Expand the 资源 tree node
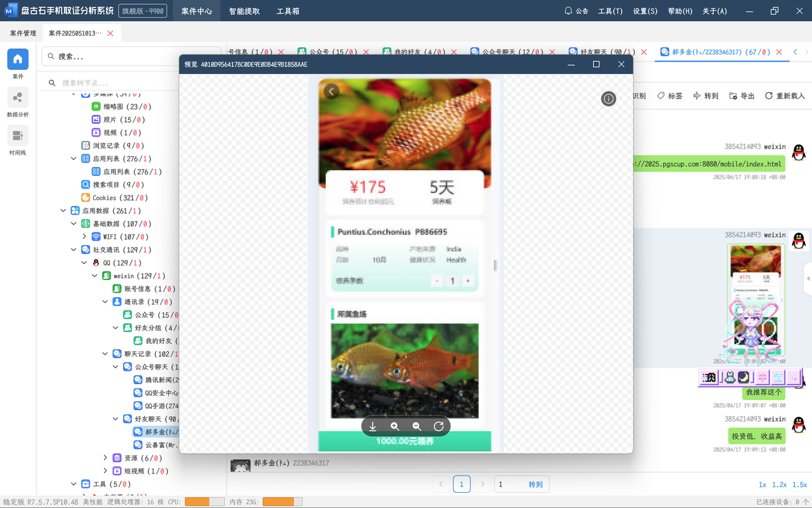 click(x=105, y=458)
